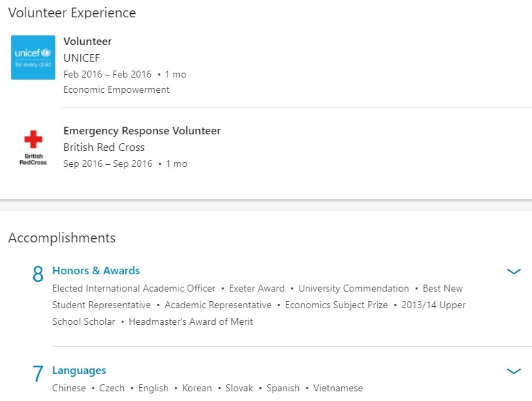This screenshot has height=401, width=532.
Task: Click the Accomplishments section heading
Action: (62, 238)
